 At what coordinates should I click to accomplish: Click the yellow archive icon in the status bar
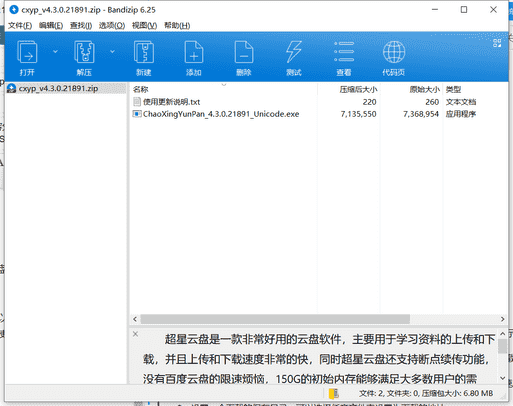(x=333, y=394)
